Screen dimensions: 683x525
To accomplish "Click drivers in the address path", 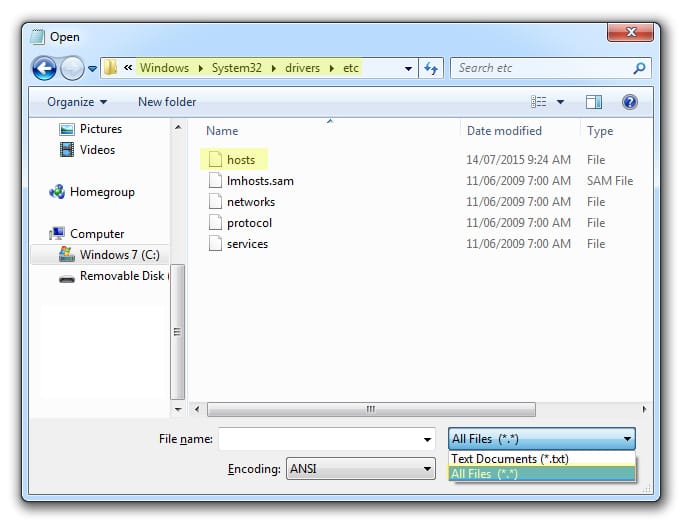I will click(x=302, y=68).
